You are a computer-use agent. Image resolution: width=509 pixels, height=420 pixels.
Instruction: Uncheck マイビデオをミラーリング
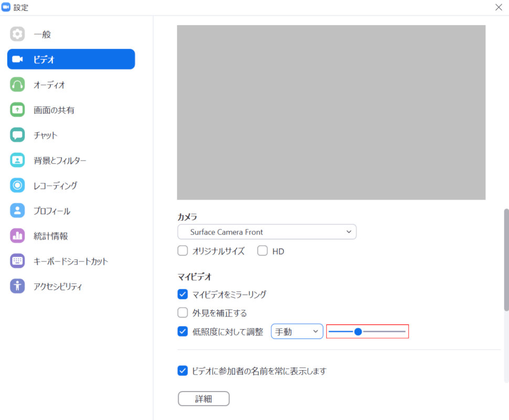click(x=183, y=294)
